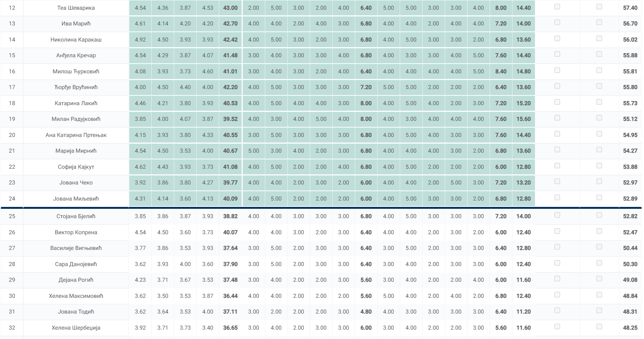Image resolution: width=644 pixels, height=339 pixels.
Task: Click the name Василије Вигњевић
Action: click(x=76, y=248)
